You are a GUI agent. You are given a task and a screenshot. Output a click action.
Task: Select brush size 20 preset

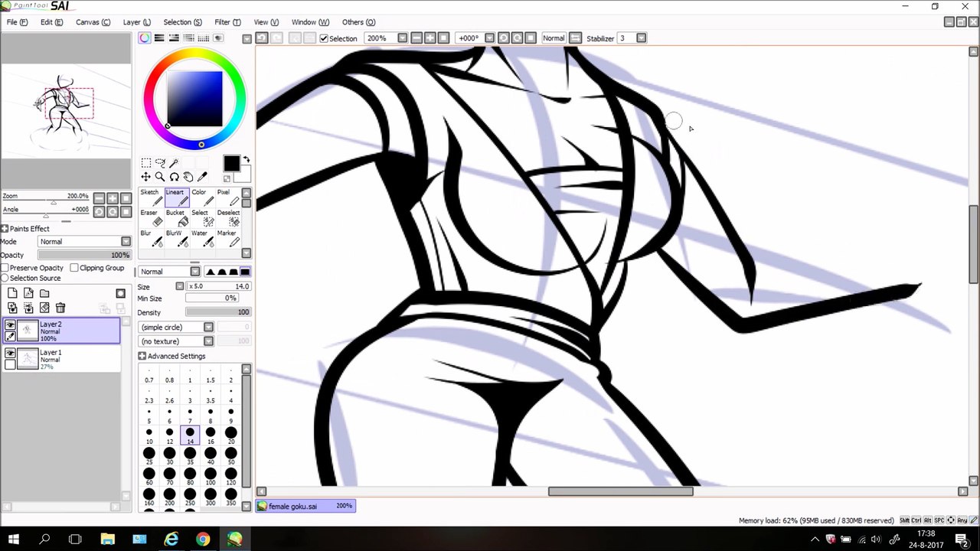pyautogui.click(x=230, y=435)
